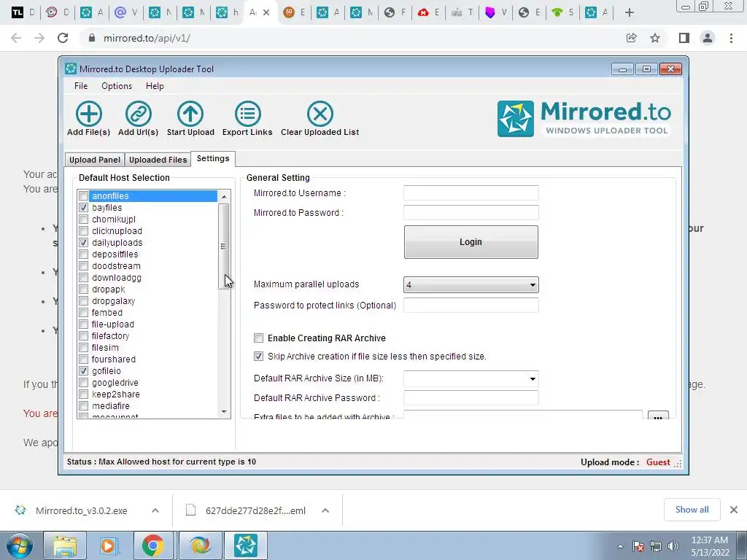
Task: Click the Login button
Action: tap(471, 242)
